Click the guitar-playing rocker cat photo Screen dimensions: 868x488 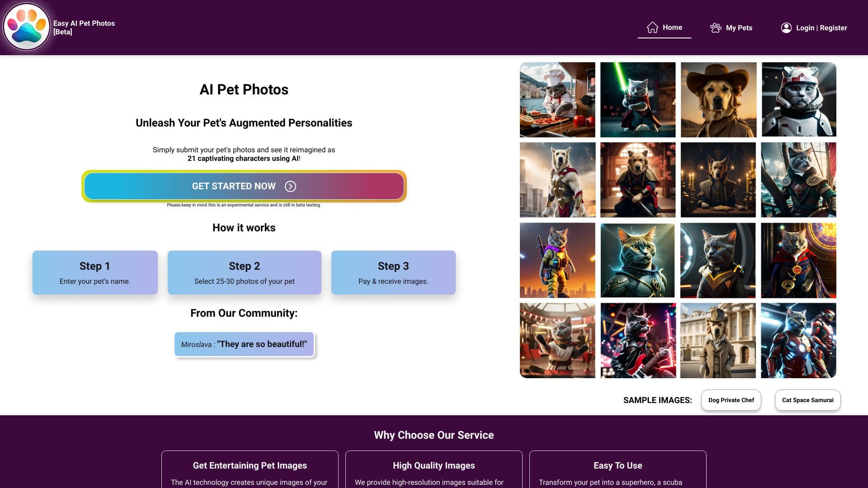637,340
